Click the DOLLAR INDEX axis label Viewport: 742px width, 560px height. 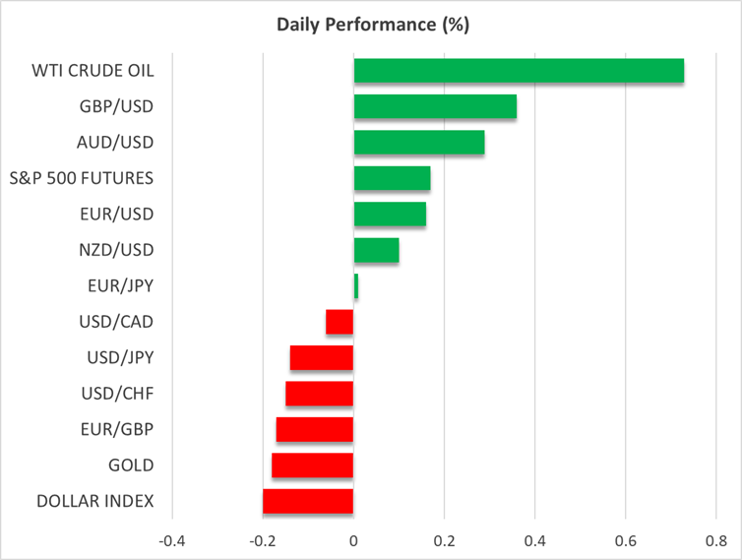95,501
